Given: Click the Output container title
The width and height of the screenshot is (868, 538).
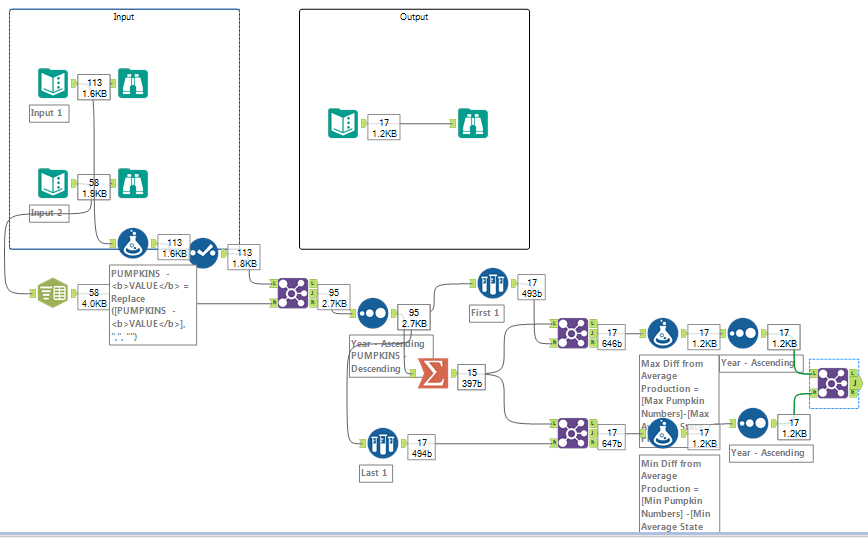Looking at the screenshot, I should 414,17.
